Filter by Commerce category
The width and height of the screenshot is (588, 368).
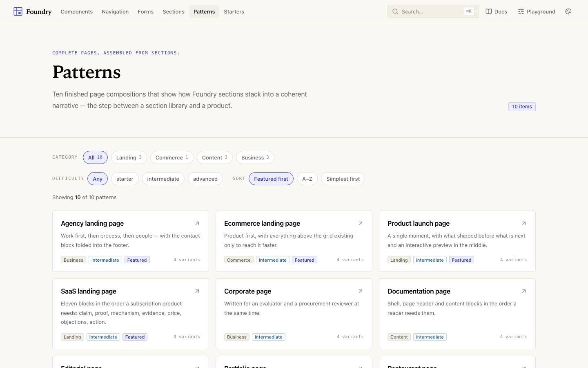171,157
